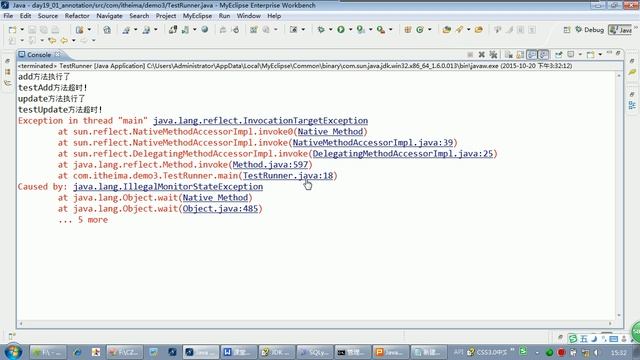The width and height of the screenshot is (640, 360).
Task: Click the Windows Start button
Action: point(13,351)
